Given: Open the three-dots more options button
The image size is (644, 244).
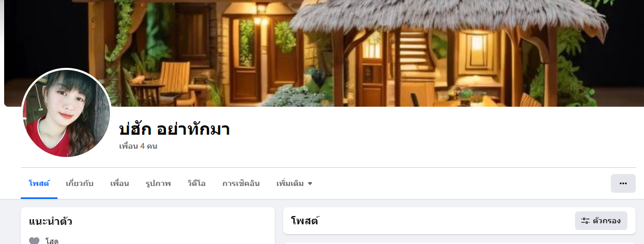Looking at the screenshot, I should point(623,183).
